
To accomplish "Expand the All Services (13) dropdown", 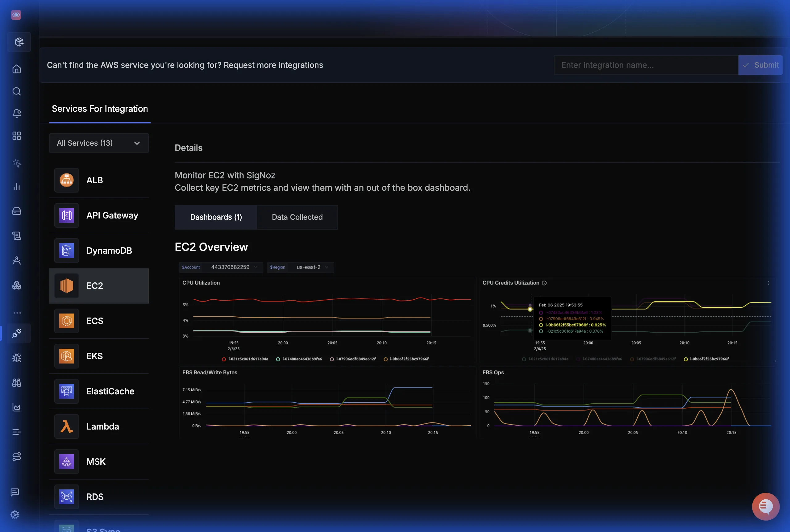I will 99,143.
